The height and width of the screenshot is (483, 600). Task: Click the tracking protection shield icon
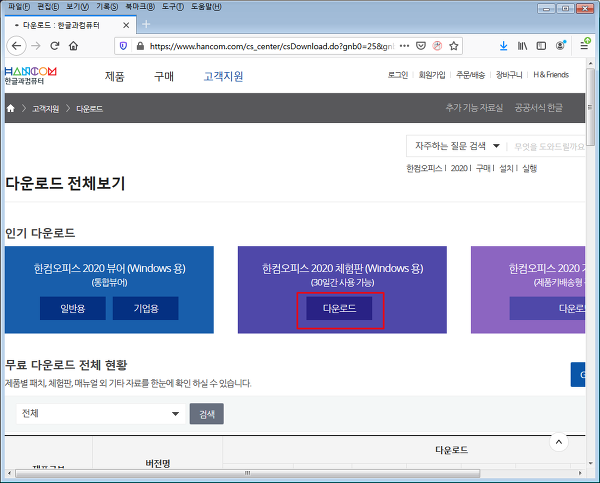tap(123, 46)
